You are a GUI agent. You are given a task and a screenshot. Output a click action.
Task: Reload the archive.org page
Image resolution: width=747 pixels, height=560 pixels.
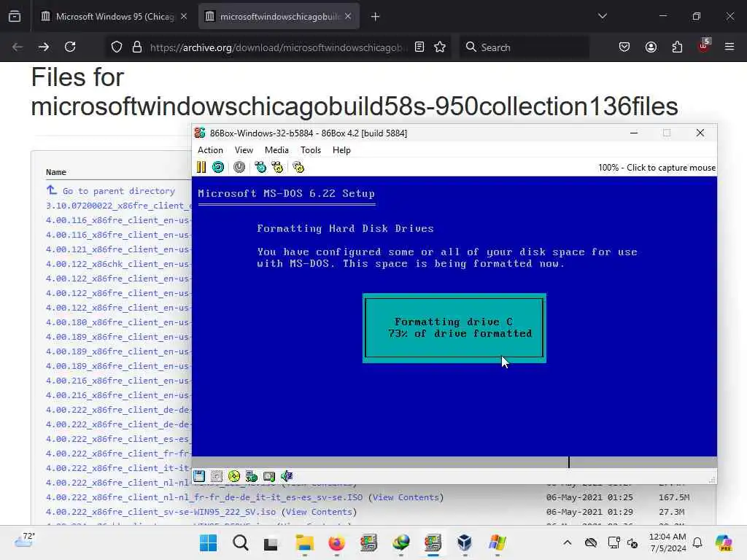click(x=70, y=47)
